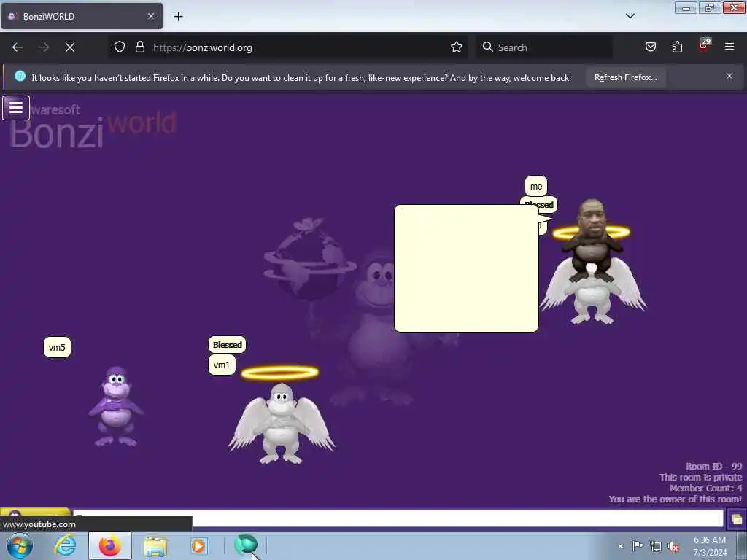Click the Blessed tag above vm1
The image size is (747, 560).
[x=228, y=345]
